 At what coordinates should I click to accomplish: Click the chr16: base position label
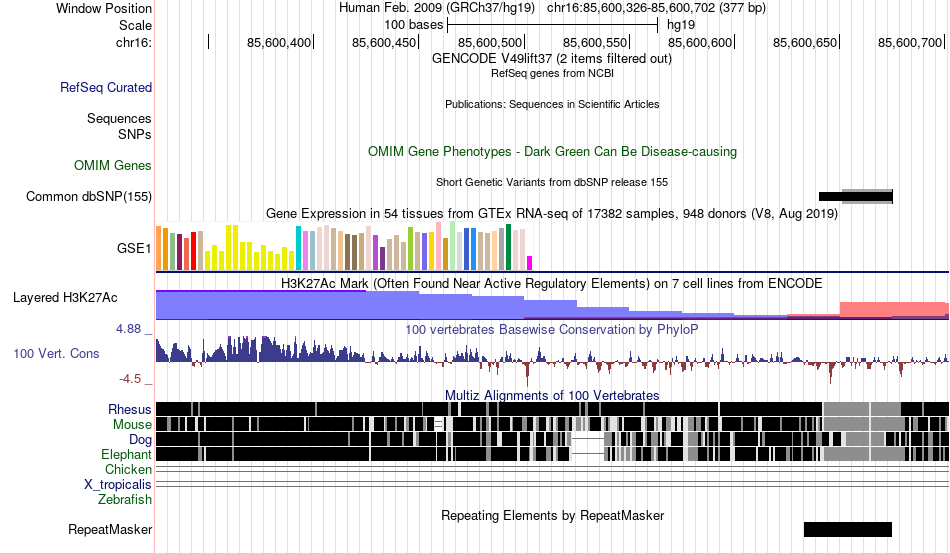pyautogui.click(x=134, y=42)
